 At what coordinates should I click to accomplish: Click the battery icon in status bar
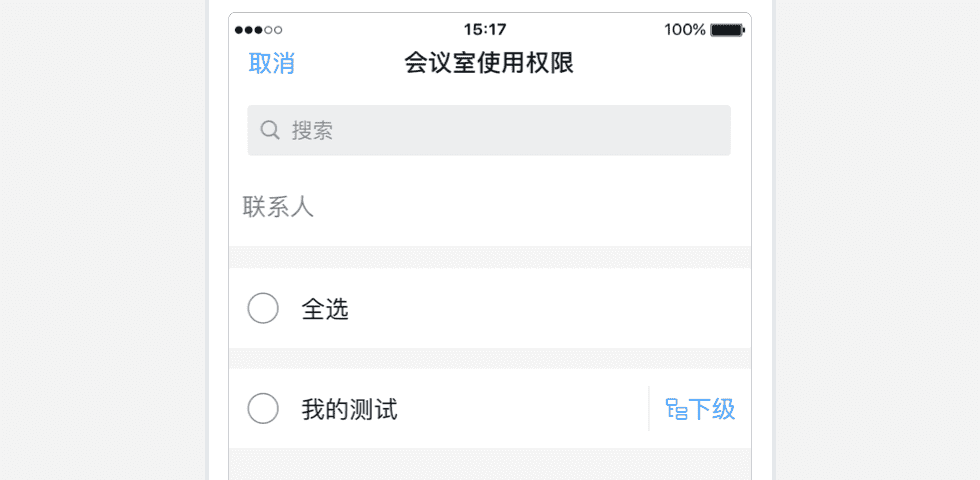(x=727, y=30)
